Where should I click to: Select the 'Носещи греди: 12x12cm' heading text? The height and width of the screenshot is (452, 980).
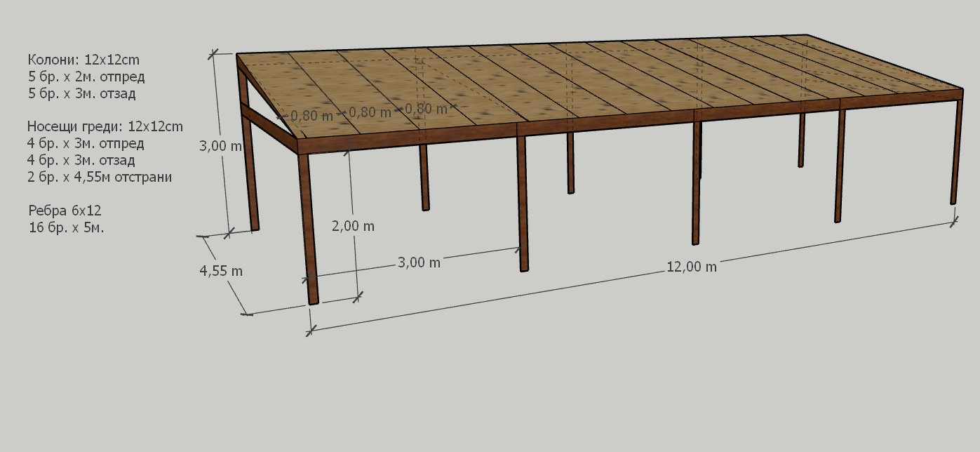(x=105, y=126)
